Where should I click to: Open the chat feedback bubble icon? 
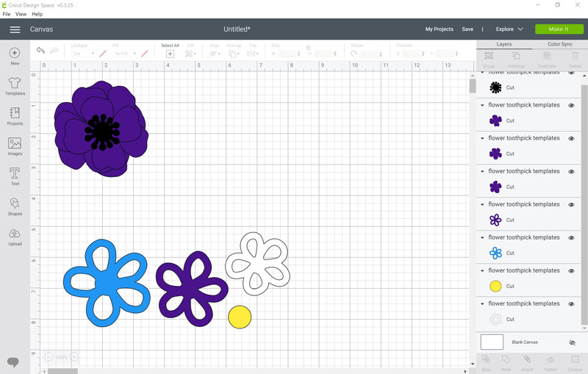[13, 362]
